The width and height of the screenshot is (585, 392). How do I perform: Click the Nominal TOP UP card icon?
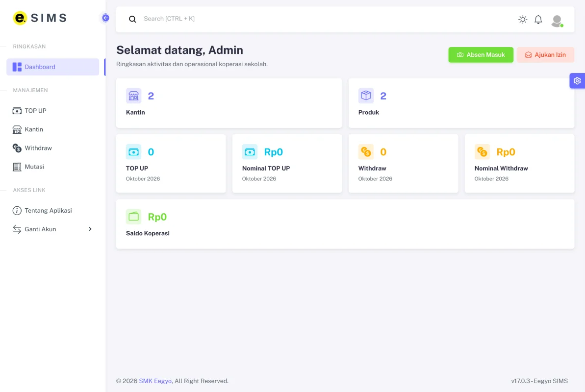pos(250,152)
